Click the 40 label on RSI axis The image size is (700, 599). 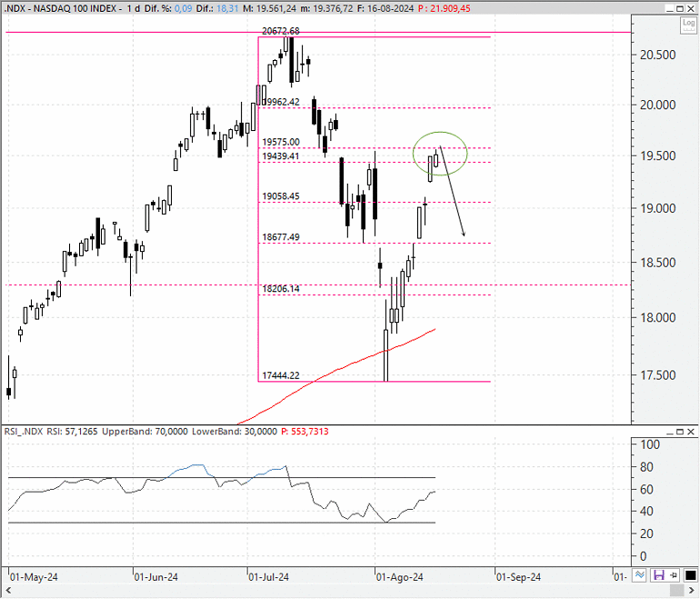click(646, 511)
